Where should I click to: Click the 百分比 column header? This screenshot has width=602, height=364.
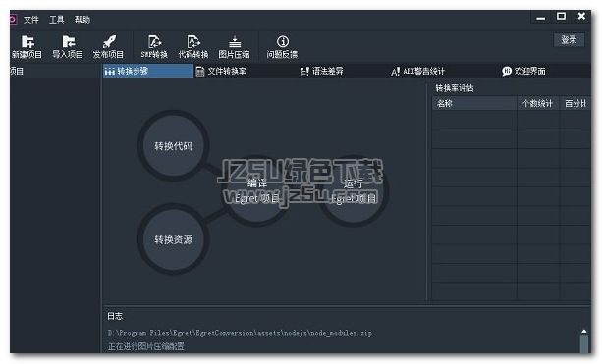point(575,104)
